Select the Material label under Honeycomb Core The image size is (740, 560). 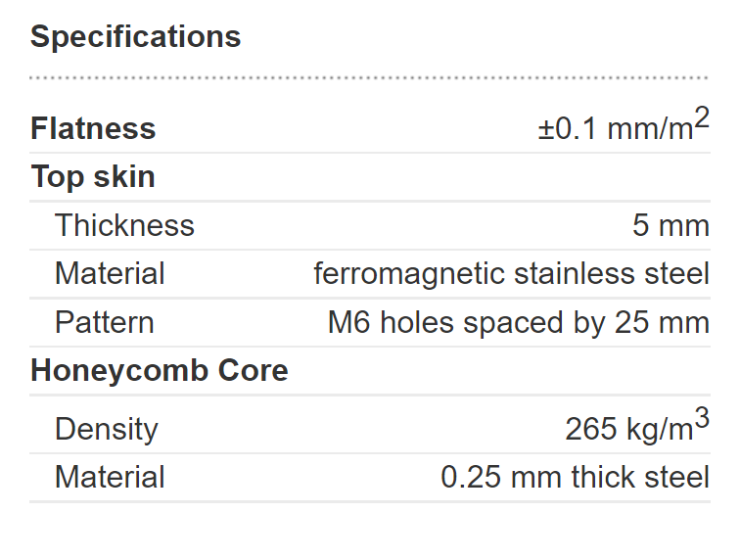(x=110, y=477)
